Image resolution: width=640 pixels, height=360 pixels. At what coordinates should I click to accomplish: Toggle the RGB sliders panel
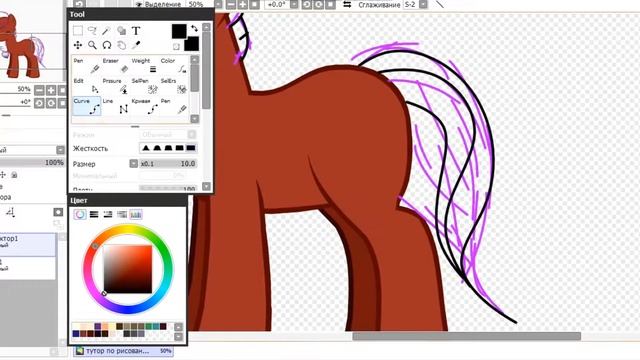[94, 214]
